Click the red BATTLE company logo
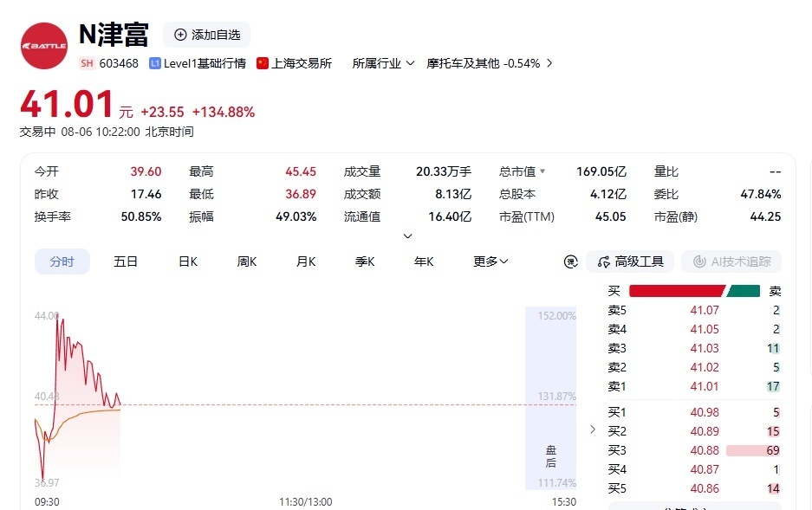The image size is (812, 510). point(44,46)
